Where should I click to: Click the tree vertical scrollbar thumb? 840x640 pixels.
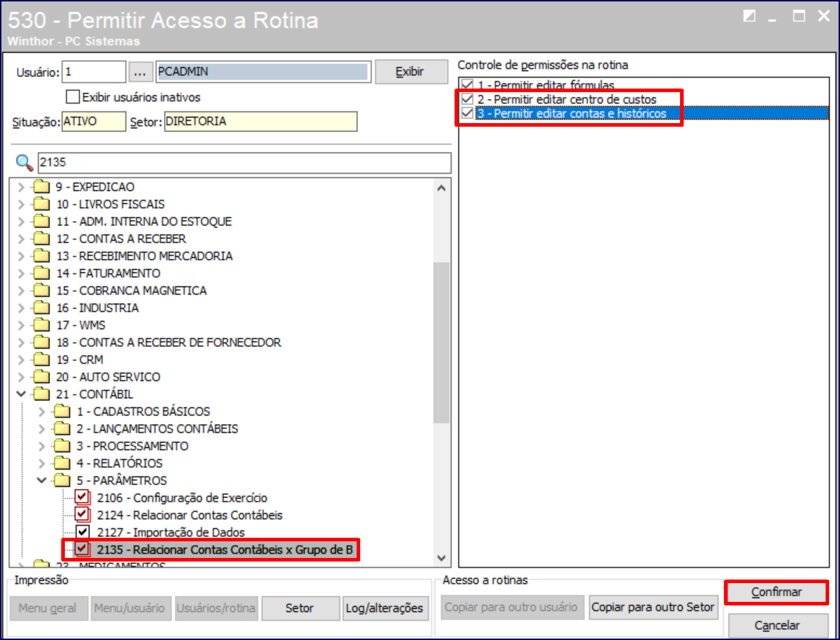click(442, 343)
